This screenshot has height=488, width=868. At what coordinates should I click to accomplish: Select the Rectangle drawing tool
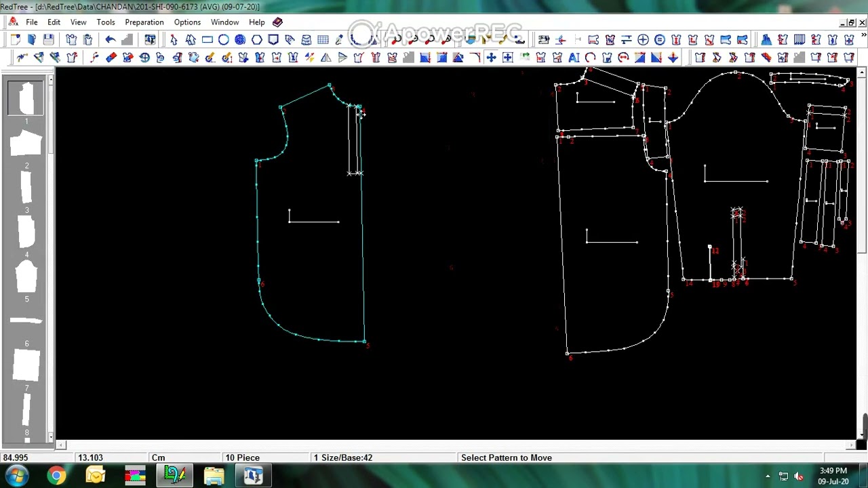(x=207, y=40)
